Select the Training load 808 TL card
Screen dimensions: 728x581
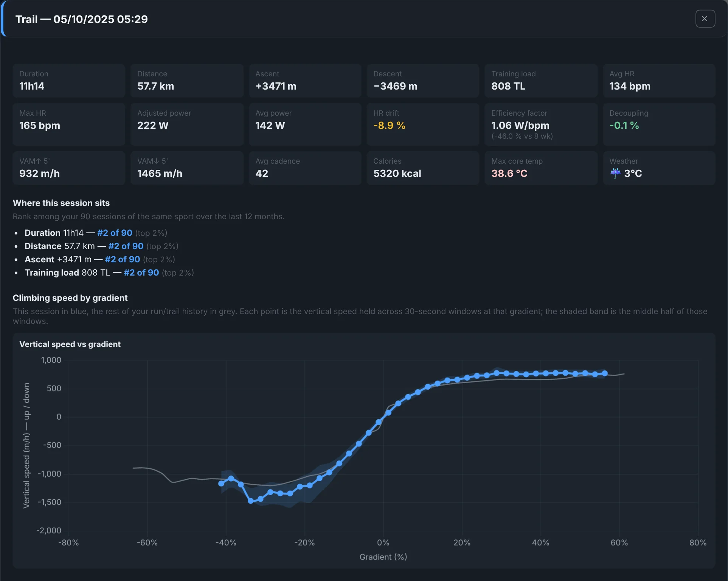541,81
